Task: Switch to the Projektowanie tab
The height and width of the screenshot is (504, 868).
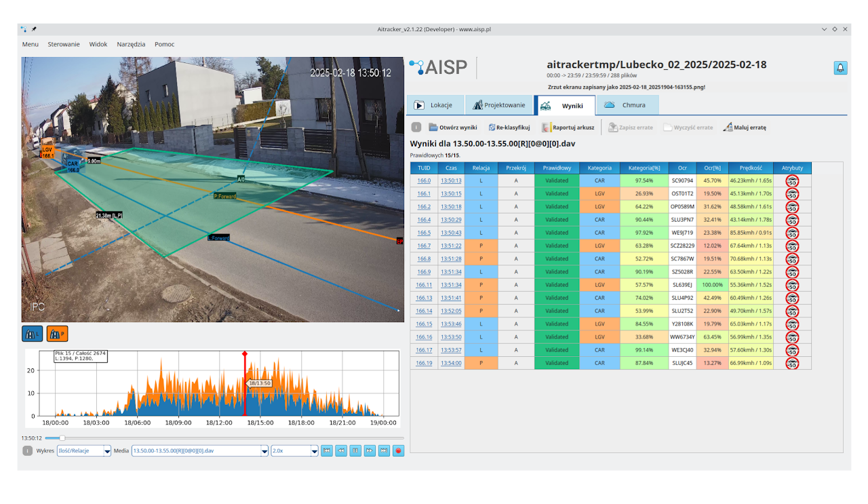Action: (498, 105)
